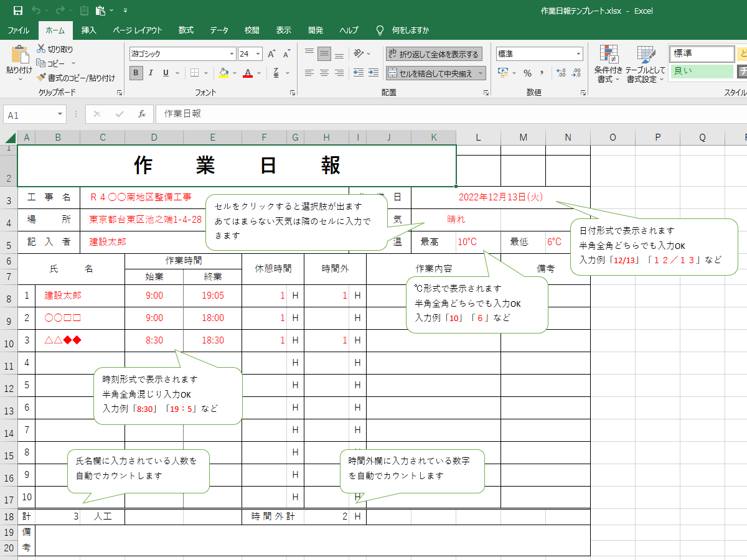
Task: Click the 2022年12月13日(火) date cell
Action: [500, 197]
